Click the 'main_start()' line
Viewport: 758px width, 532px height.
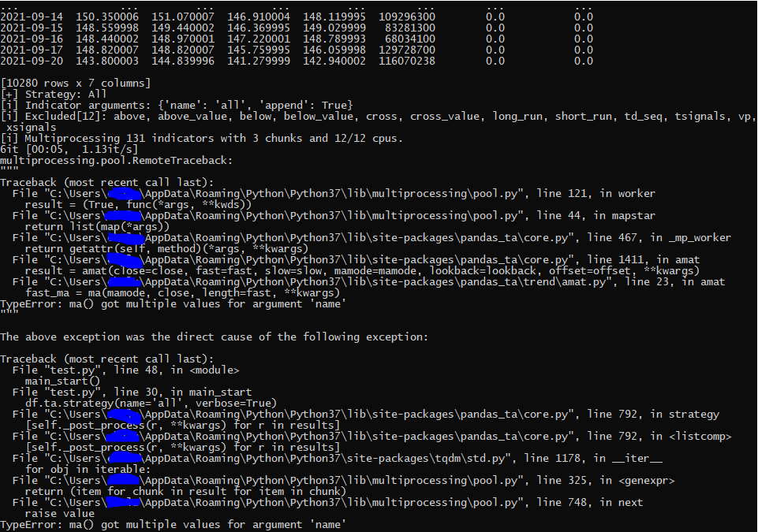(x=63, y=381)
